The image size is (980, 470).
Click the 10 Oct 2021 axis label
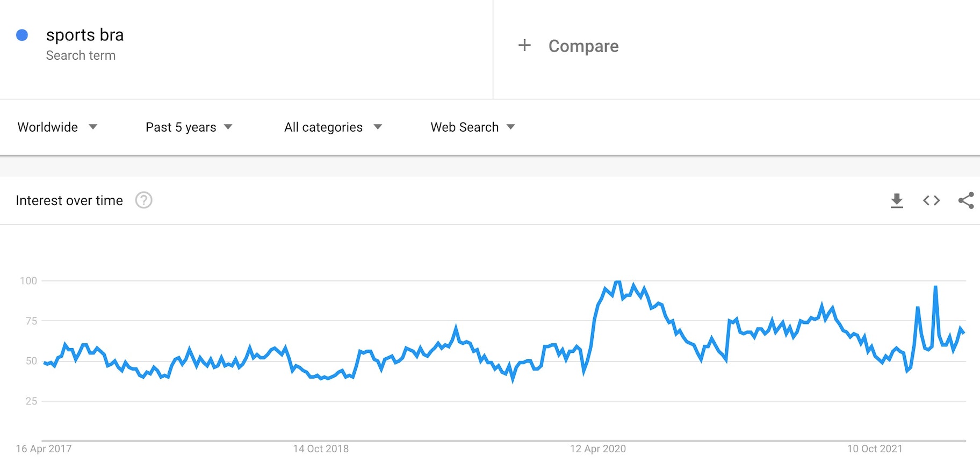click(874, 449)
